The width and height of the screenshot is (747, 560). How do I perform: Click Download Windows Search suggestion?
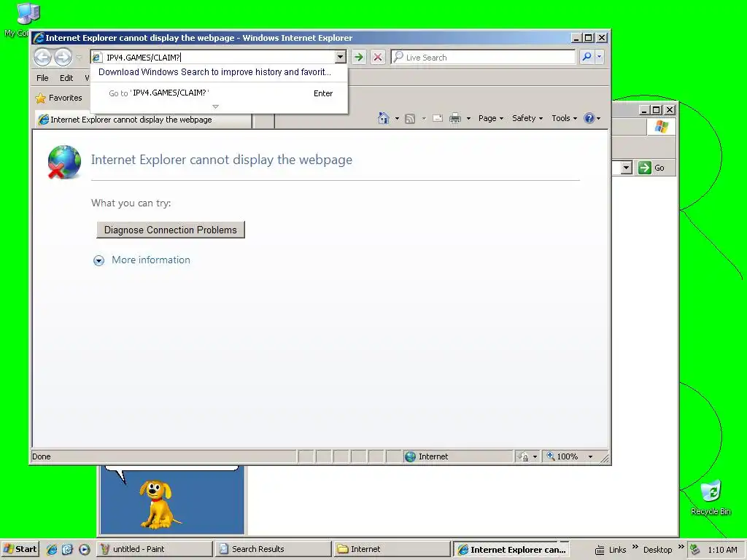pyautogui.click(x=215, y=72)
